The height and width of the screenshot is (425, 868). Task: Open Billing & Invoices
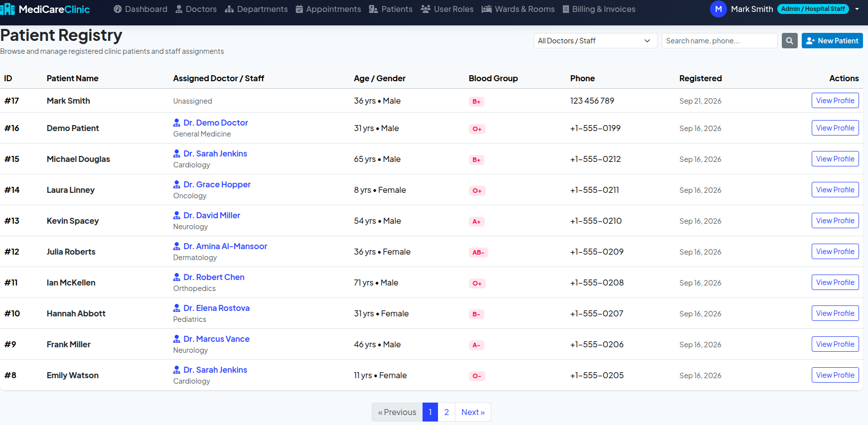pos(599,9)
